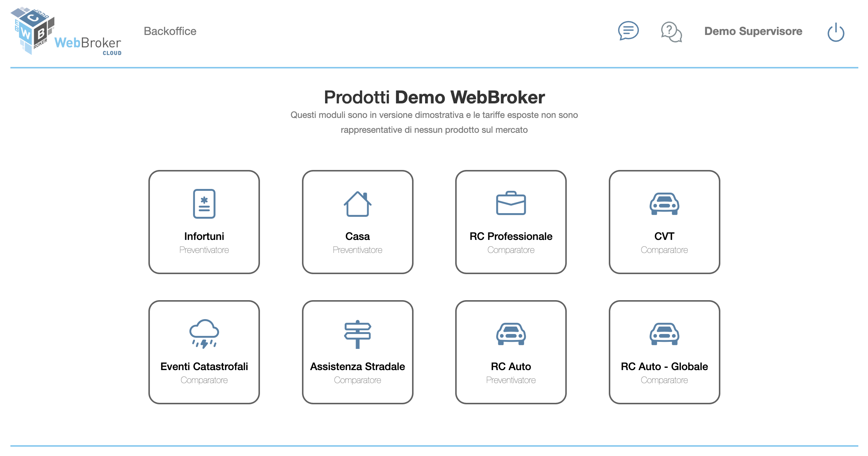
Task: Click the WebBroker Cloud cube logo
Action: (x=66, y=31)
